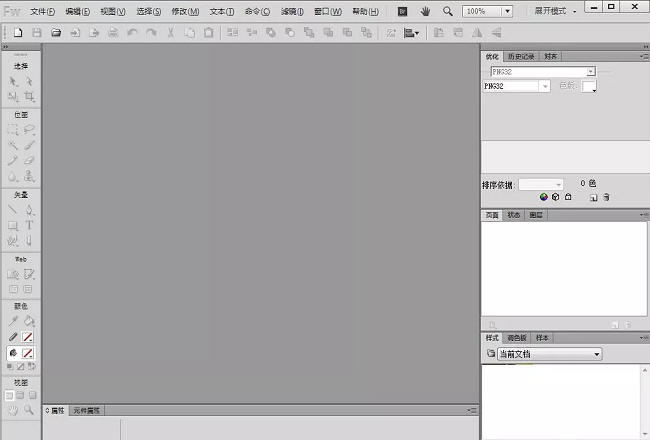Click the stroke color swatch
Screen dimensions: 650x440
pyautogui.click(x=28, y=337)
